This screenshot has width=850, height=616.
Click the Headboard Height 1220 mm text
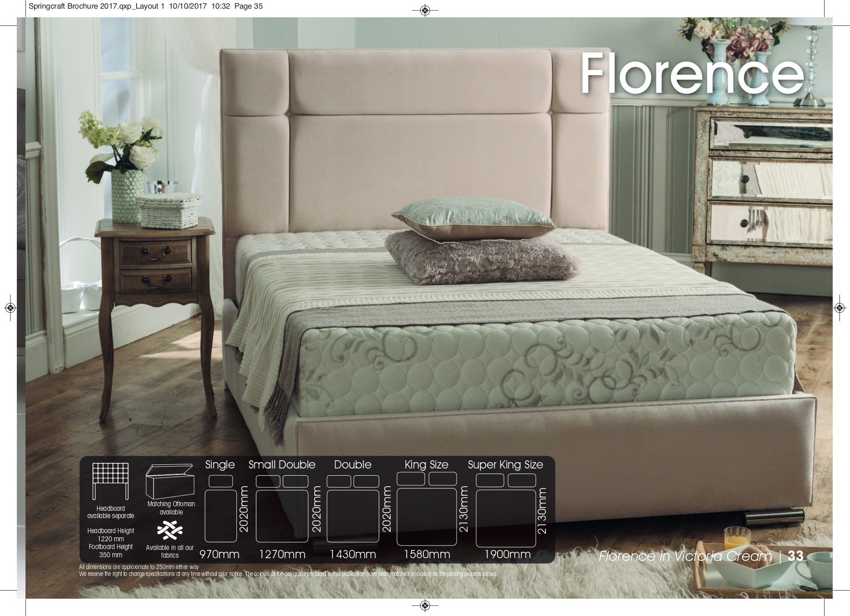pos(111,535)
